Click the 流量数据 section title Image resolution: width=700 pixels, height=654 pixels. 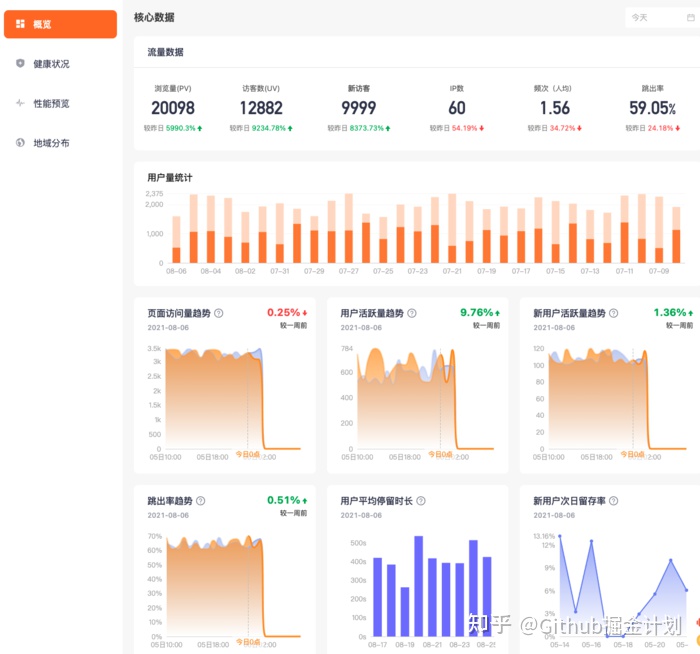[x=166, y=52]
